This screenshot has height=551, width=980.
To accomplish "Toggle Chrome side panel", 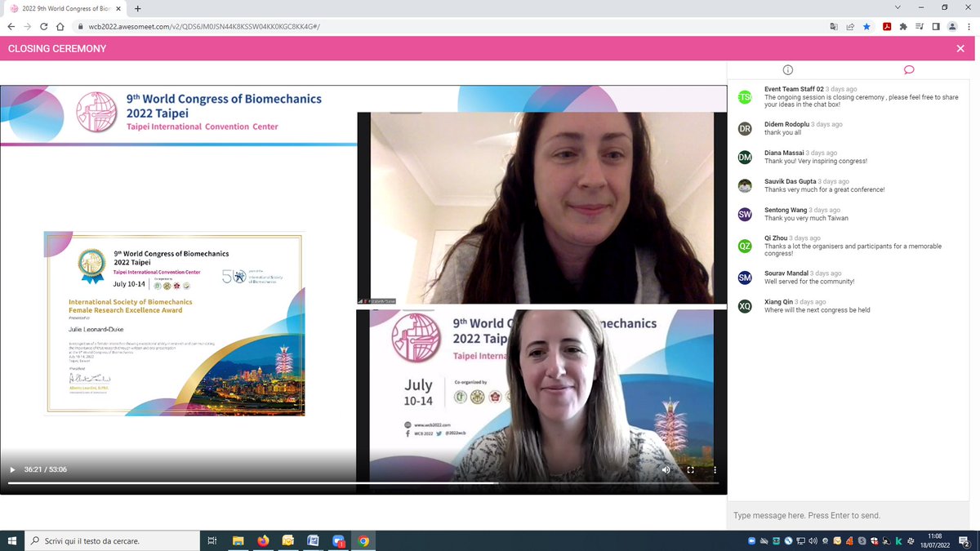I will click(935, 26).
